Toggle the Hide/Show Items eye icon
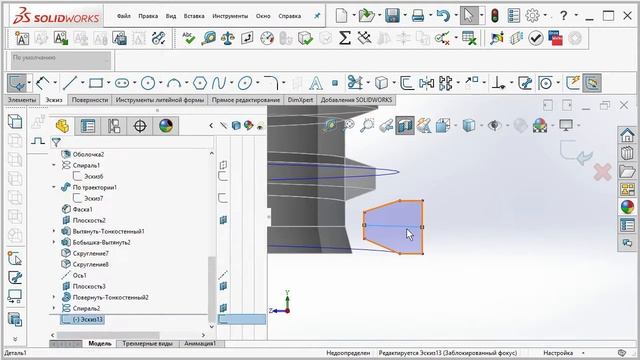640x360 pixels. [494, 125]
